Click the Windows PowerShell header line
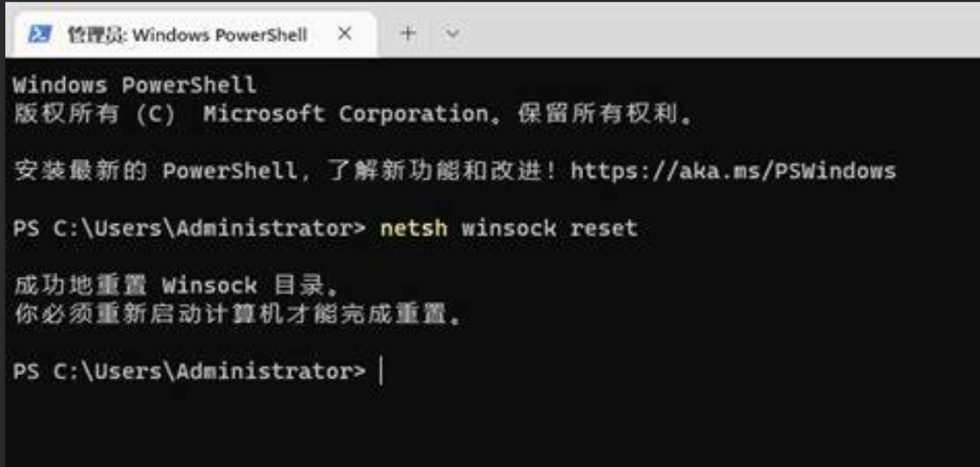 [x=134, y=85]
